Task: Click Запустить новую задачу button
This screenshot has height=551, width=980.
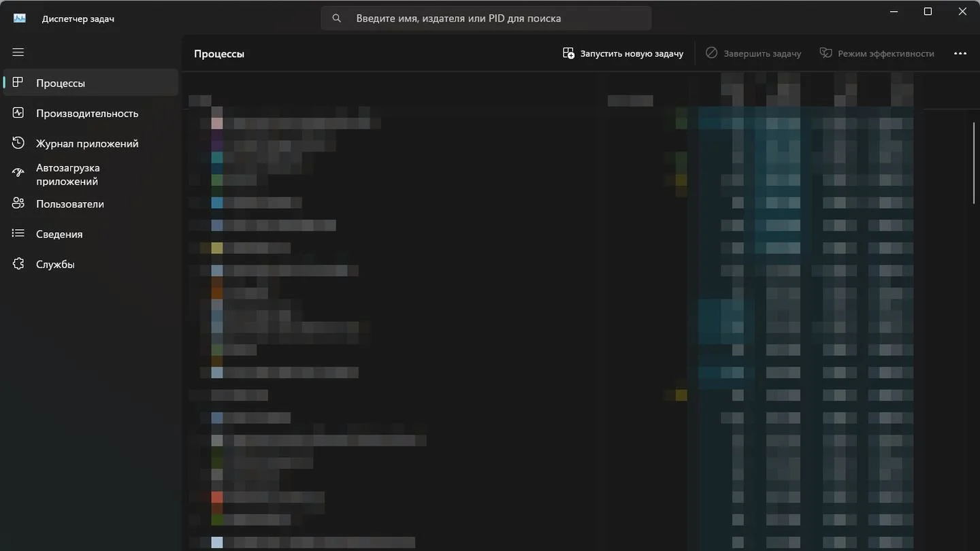Action: click(x=623, y=53)
